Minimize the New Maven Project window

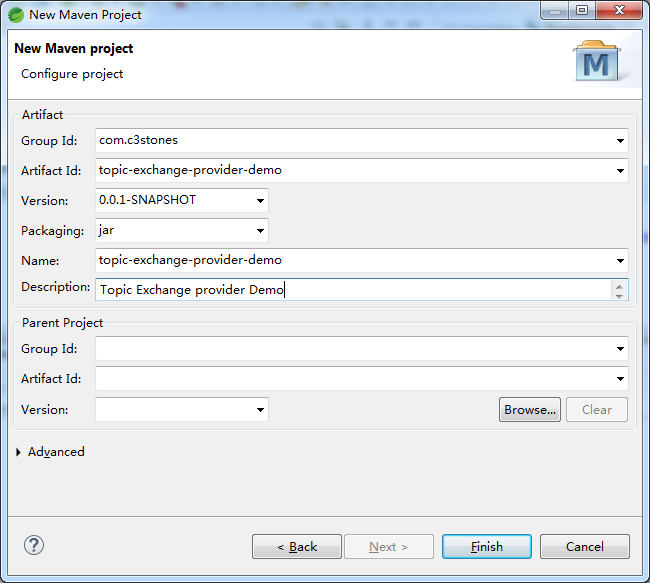coord(555,11)
